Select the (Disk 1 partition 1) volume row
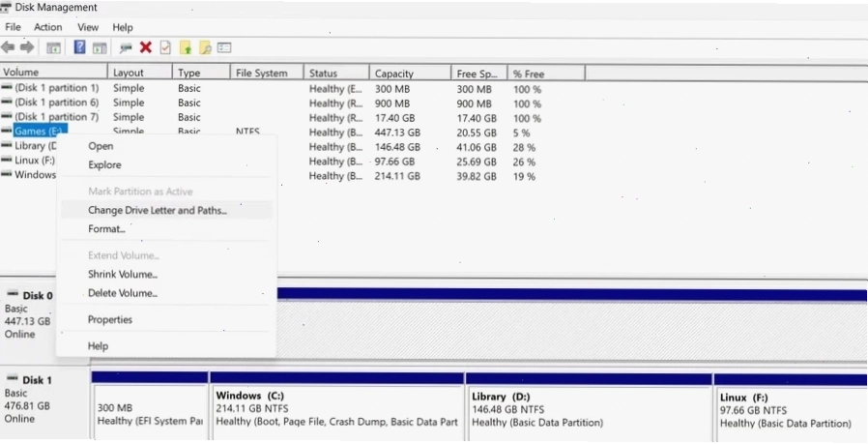The height and width of the screenshot is (444, 868). click(x=56, y=88)
